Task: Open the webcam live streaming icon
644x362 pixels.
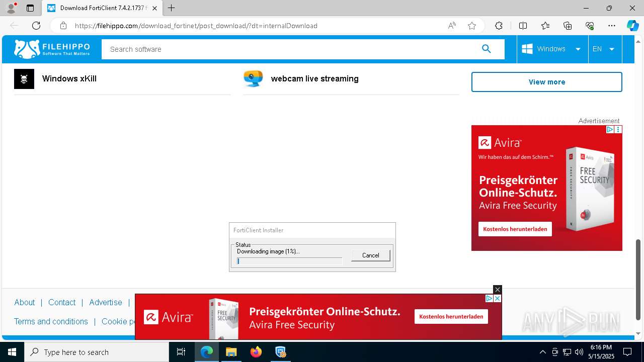Action: point(253,79)
